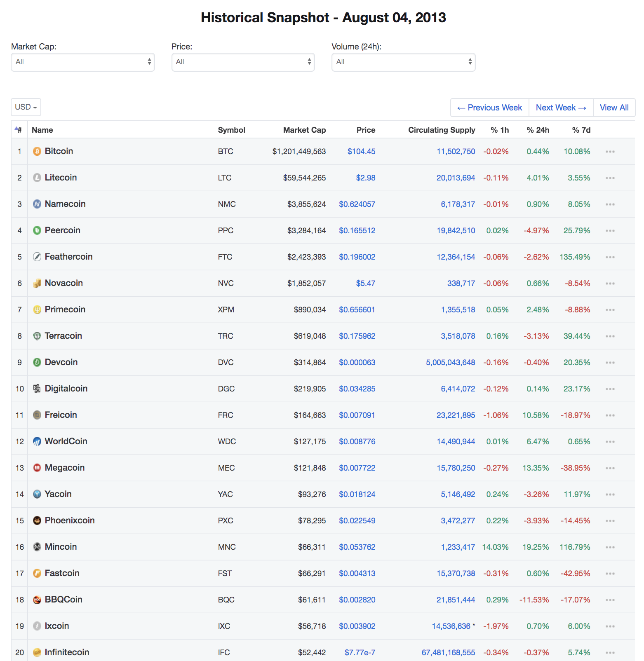Click the Peercoin logo icon
Screen dimensions: 644x661
click(37, 230)
